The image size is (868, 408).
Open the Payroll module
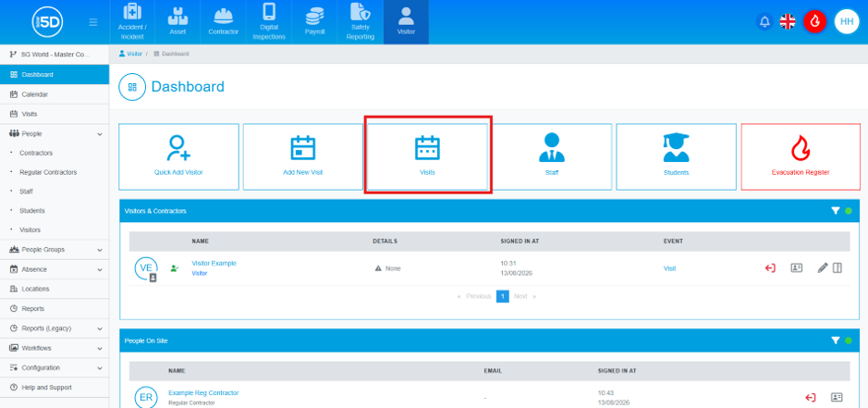pos(314,22)
